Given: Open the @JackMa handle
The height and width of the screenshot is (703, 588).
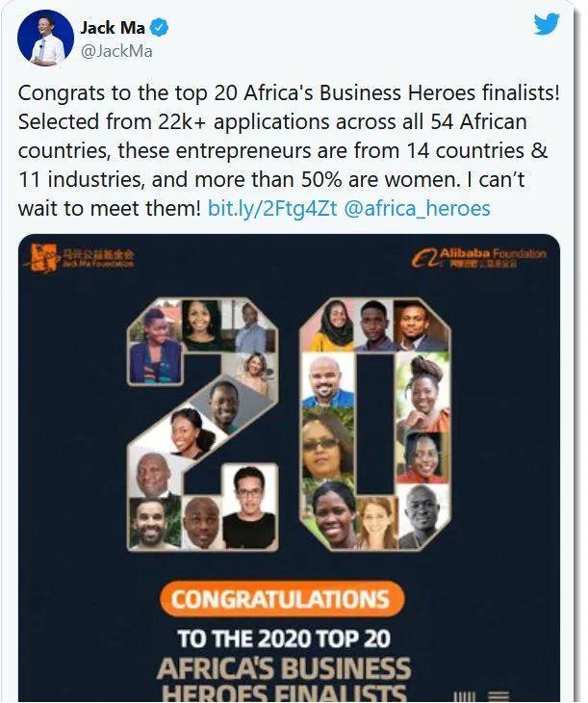Looking at the screenshot, I should (115, 51).
